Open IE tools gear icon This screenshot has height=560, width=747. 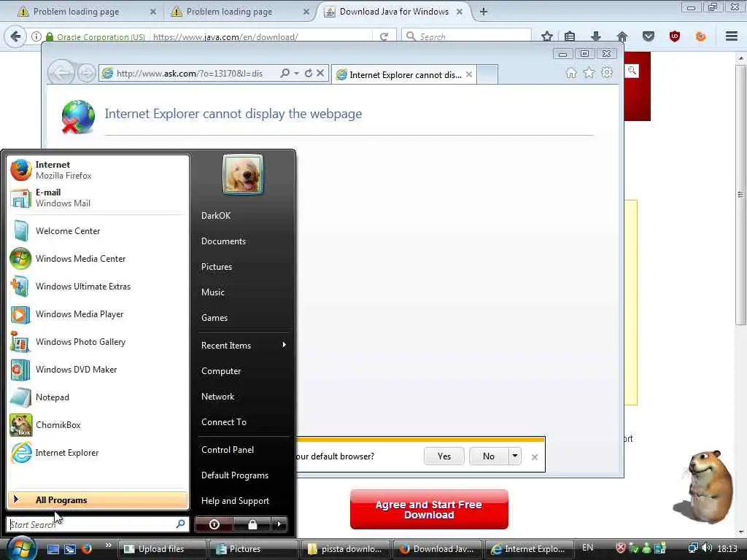click(x=607, y=73)
